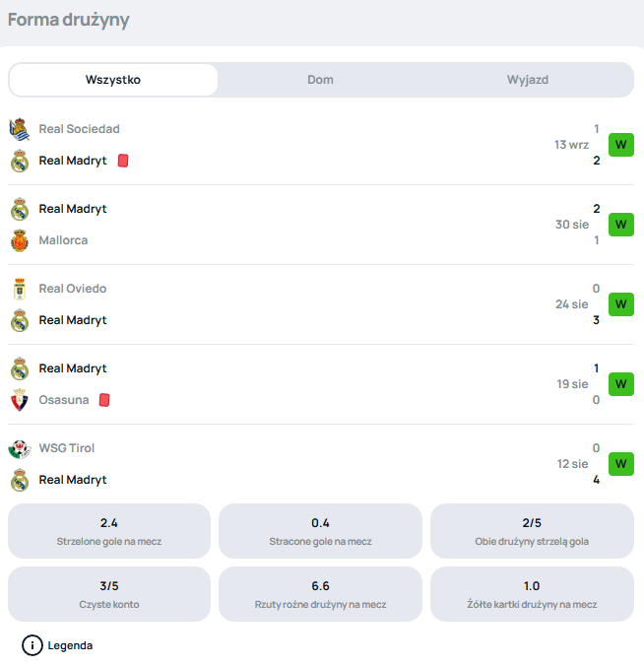This screenshot has width=644, height=666.
Task: Click the Real Oviedo club crest
Action: click(x=20, y=289)
